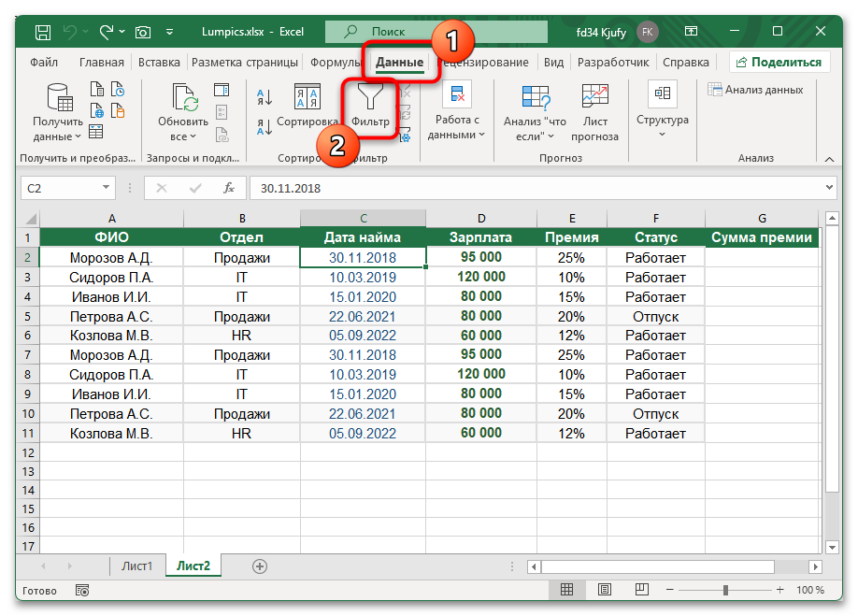Add a new sheet with plus button
Screen dimensions: 858x616
(260, 566)
